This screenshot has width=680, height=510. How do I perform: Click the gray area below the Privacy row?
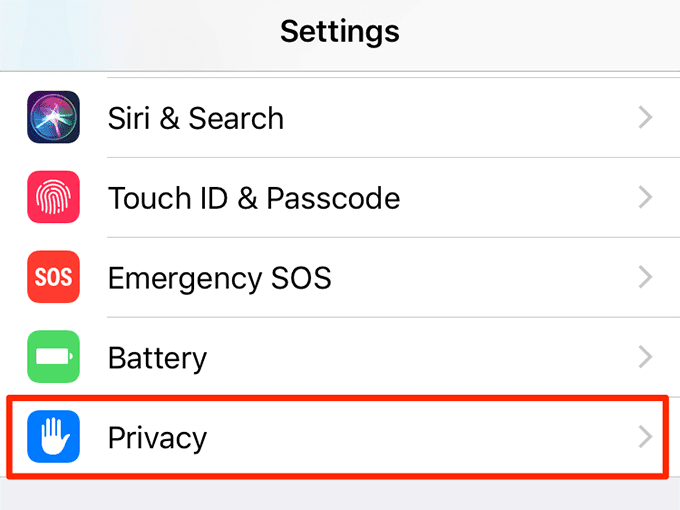click(x=340, y=495)
